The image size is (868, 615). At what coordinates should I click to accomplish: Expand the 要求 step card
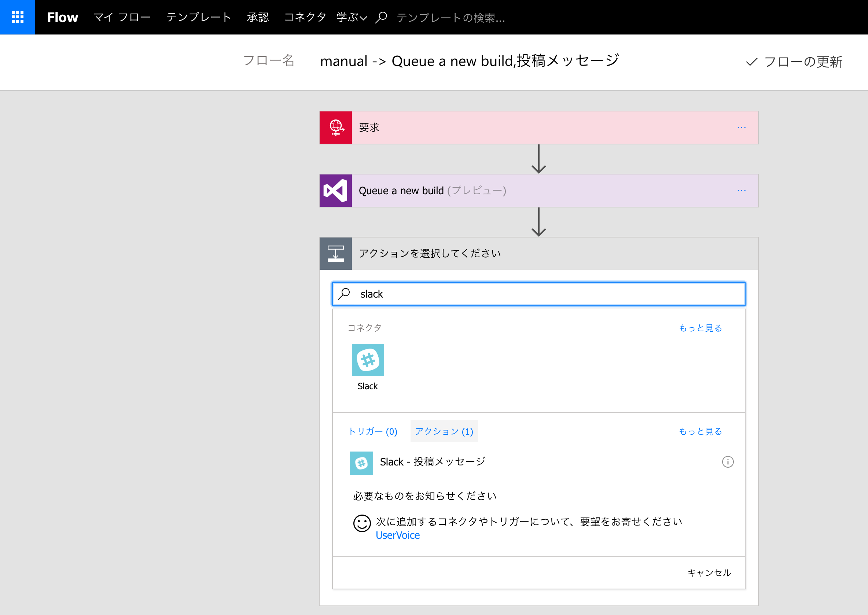(x=538, y=128)
